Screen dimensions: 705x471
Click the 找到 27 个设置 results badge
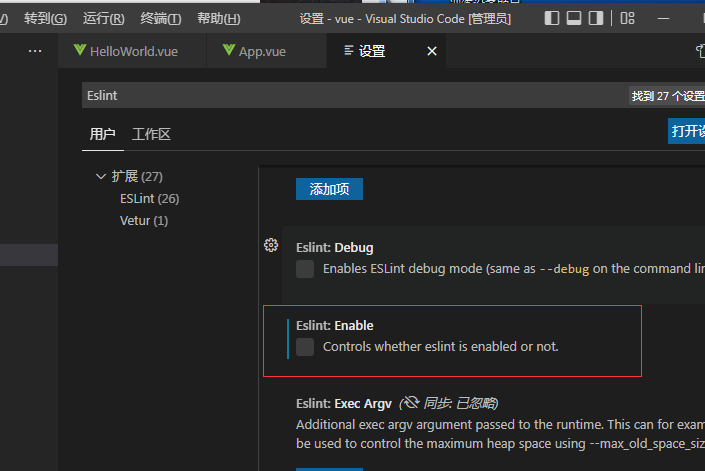[x=667, y=96]
